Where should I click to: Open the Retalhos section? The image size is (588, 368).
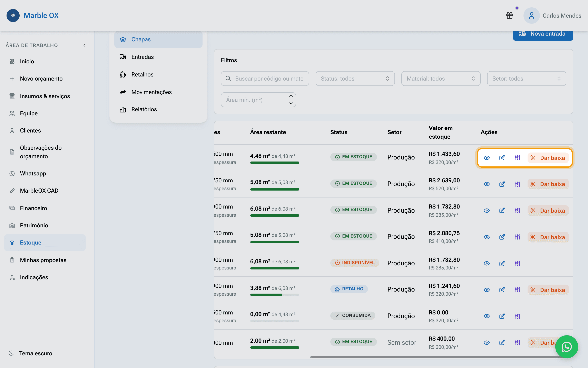(158, 74)
